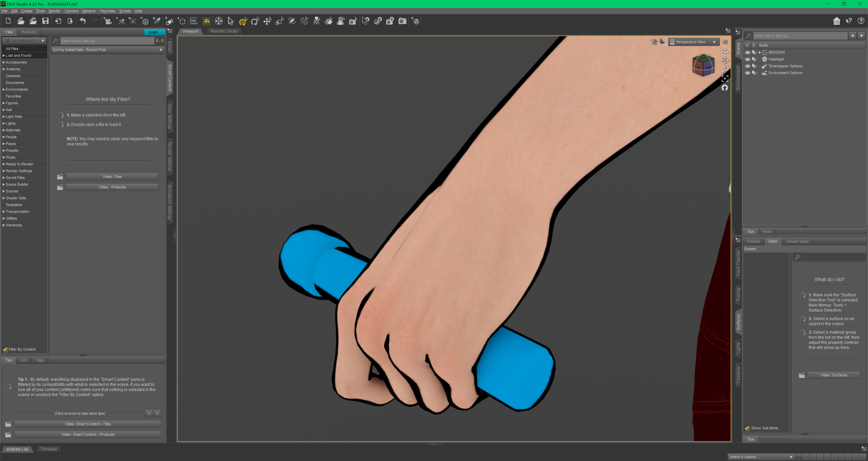
Task: Click the Render camera icon
Action: [402, 21]
